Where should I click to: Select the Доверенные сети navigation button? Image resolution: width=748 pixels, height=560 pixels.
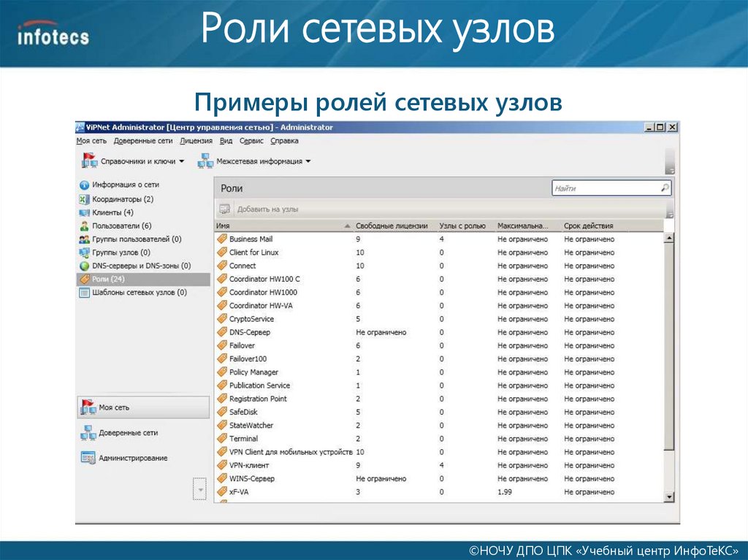[143, 433]
